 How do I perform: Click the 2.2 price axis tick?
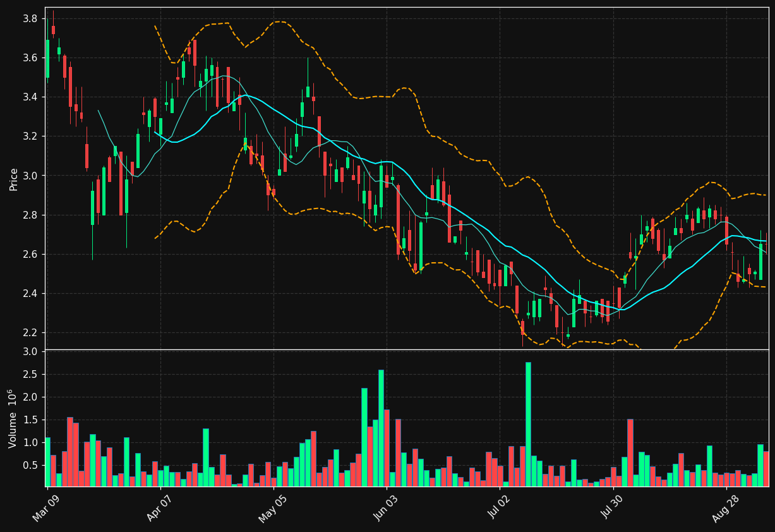(32, 333)
